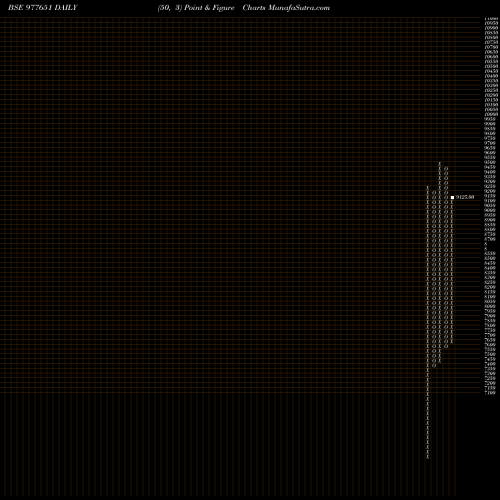Click the bottom X of last column

(x=452, y=342)
